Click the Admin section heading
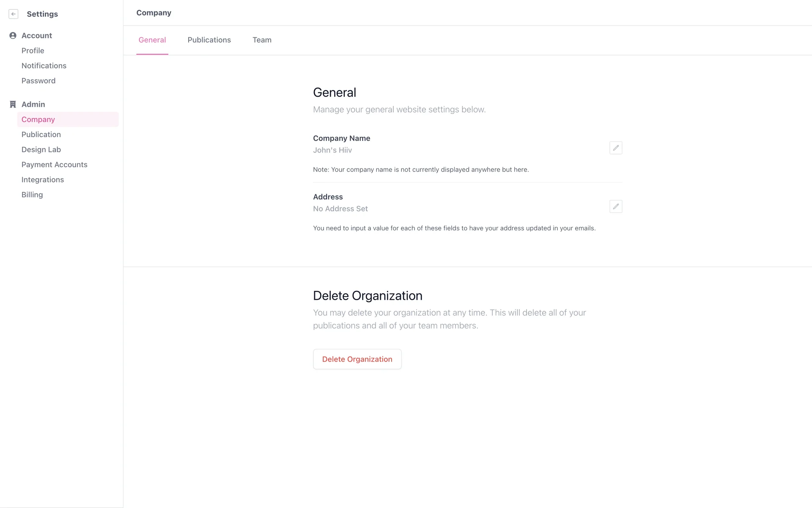The width and height of the screenshot is (812, 508). point(33,104)
